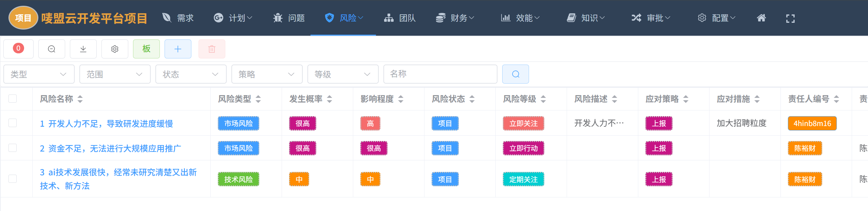Switch to board view with 板 button
This screenshot has height=211, width=868.
pos(146,49)
